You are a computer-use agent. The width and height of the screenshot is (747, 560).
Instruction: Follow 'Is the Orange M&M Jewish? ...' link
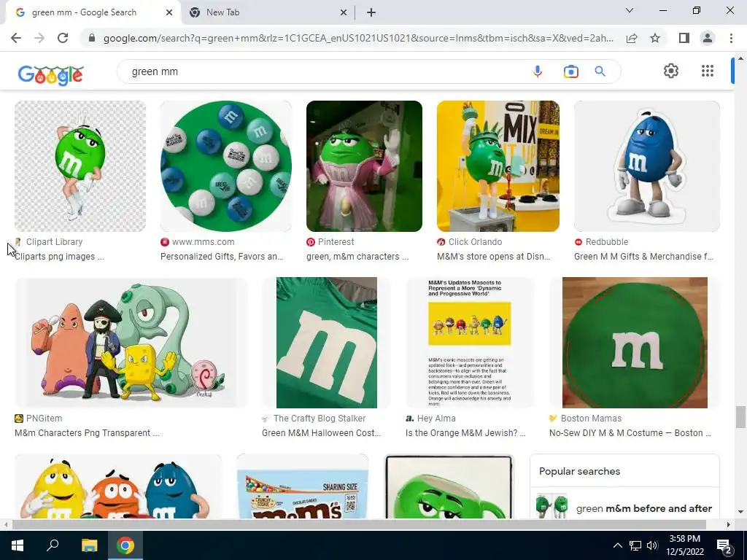(x=465, y=433)
